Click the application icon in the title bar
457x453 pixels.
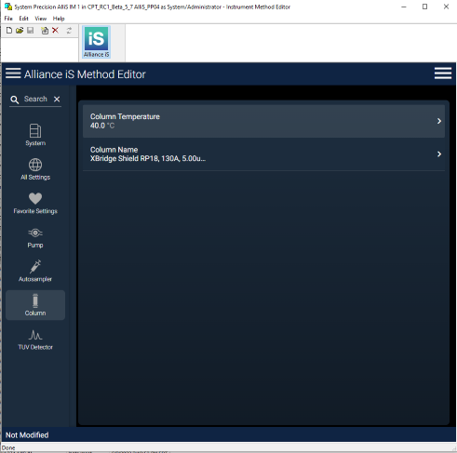click(8, 7)
